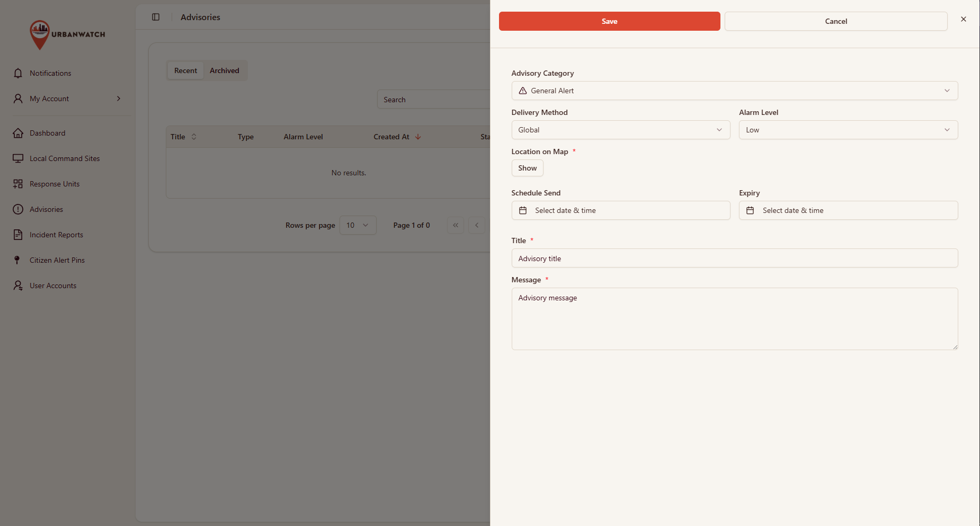This screenshot has height=526, width=980.
Task: Click the red Save button
Action: click(609, 21)
